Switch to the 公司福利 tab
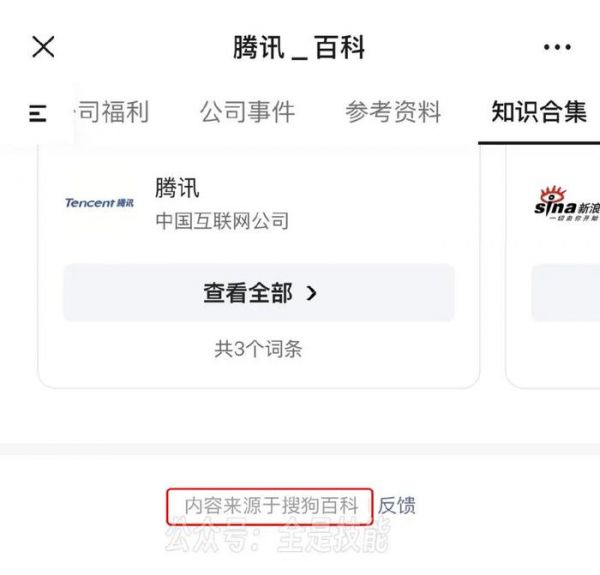600x575 pixels. pyautogui.click(x=111, y=112)
